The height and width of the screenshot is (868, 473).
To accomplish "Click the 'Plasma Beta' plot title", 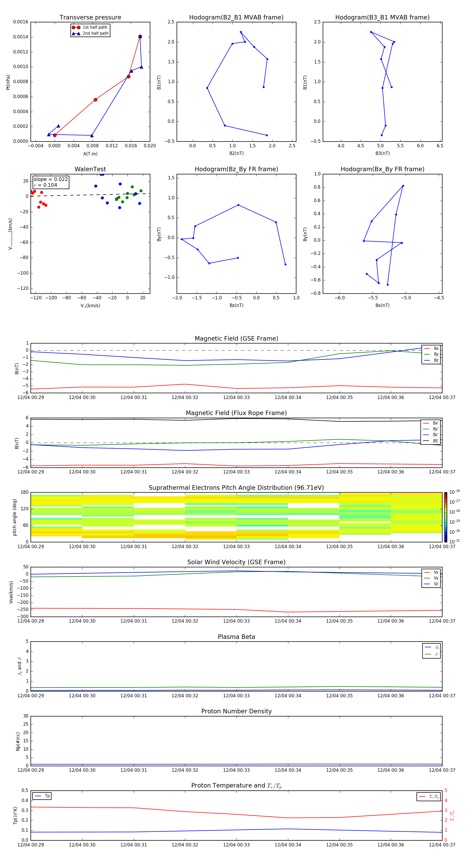I will pyautogui.click(x=236, y=637).
